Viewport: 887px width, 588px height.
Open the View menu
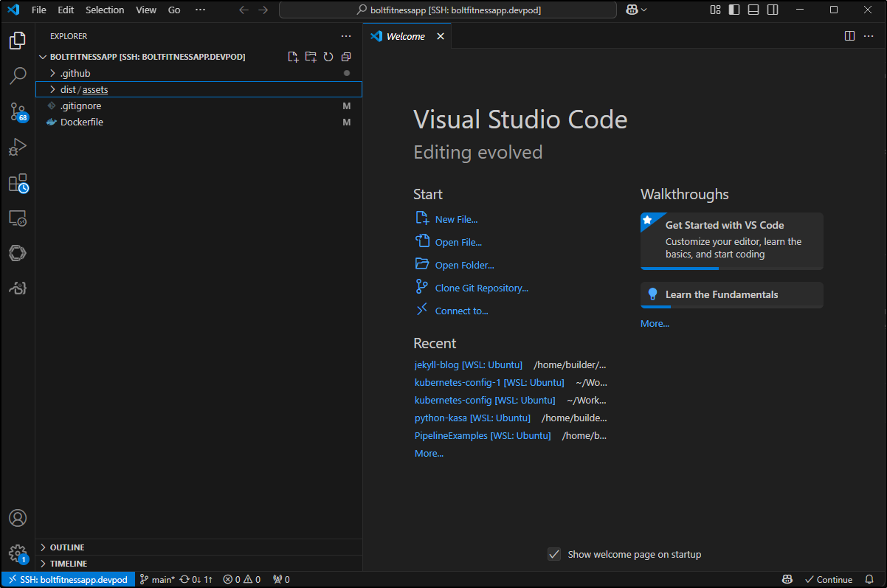coord(146,10)
